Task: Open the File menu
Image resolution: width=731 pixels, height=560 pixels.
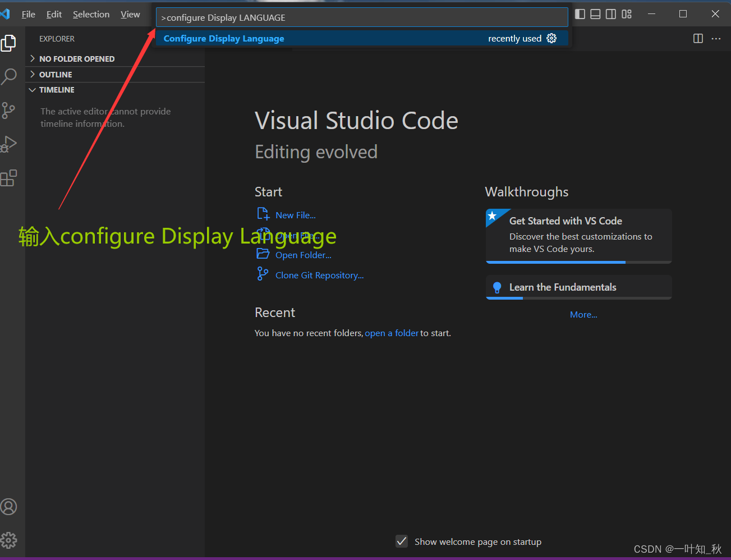Action: 29,14
